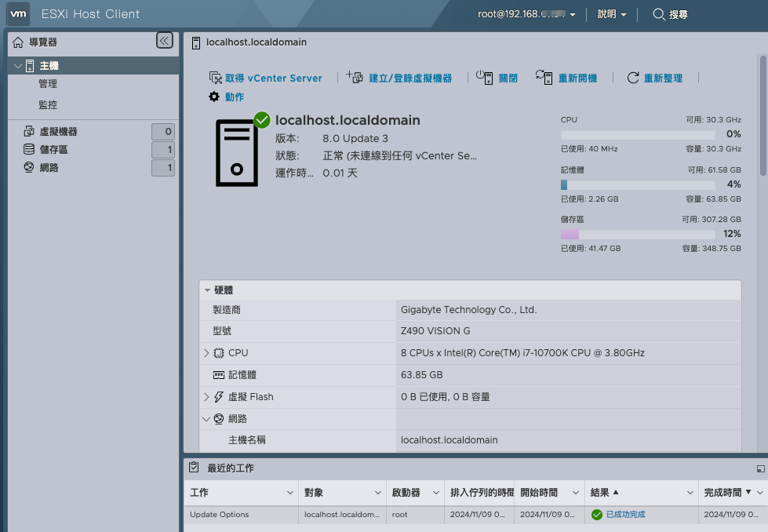Click the 關閉 shut down button
The image size is (768, 532).
tap(508, 78)
